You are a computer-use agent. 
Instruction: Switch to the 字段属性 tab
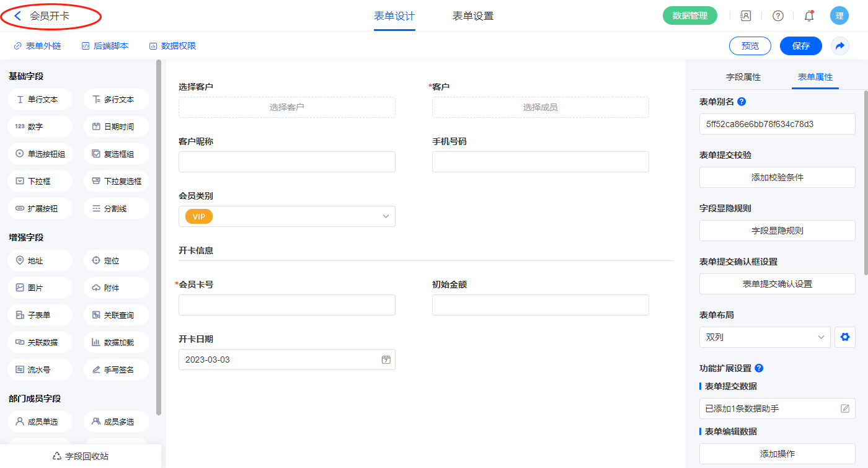click(x=743, y=77)
